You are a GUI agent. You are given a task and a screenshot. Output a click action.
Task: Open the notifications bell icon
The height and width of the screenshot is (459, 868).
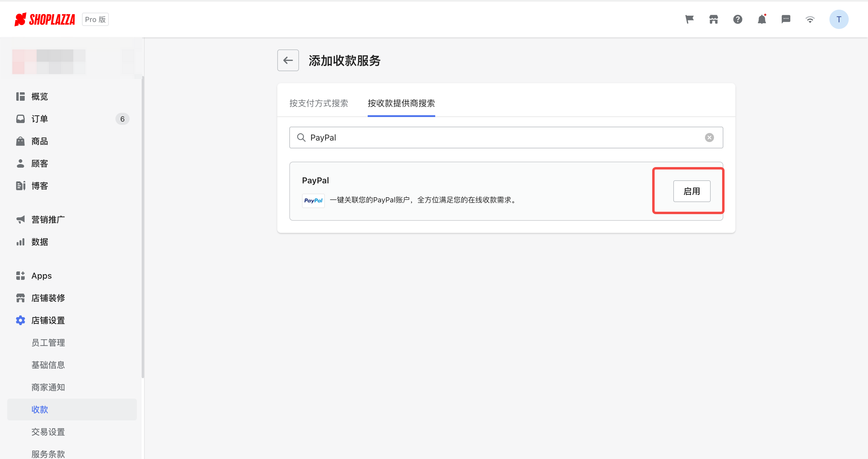click(x=762, y=19)
